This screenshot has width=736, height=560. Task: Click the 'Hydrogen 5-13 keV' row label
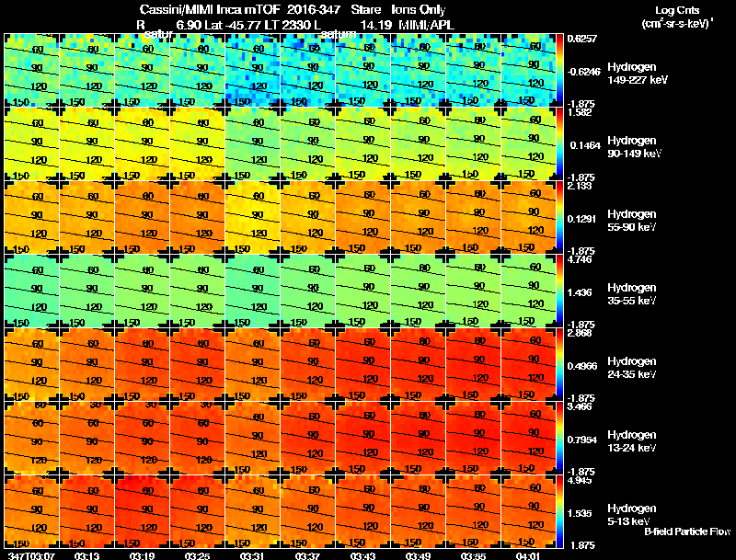(632, 515)
